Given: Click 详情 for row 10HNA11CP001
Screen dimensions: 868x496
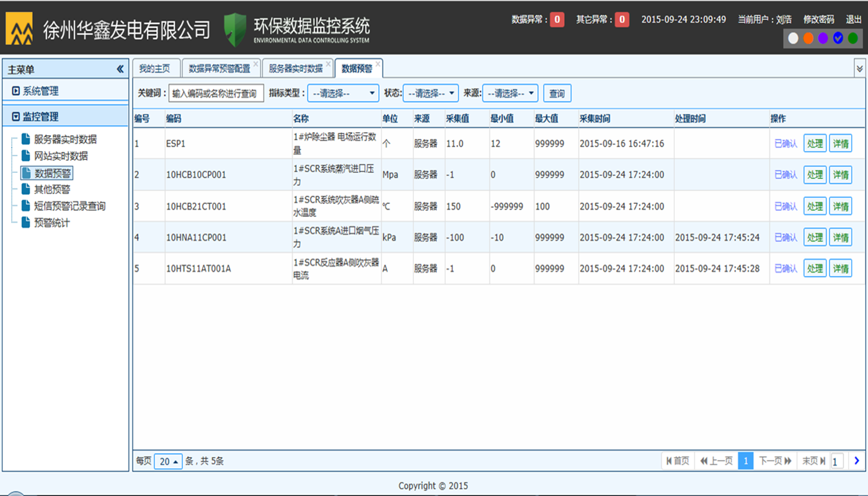Looking at the screenshot, I should (x=841, y=237).
